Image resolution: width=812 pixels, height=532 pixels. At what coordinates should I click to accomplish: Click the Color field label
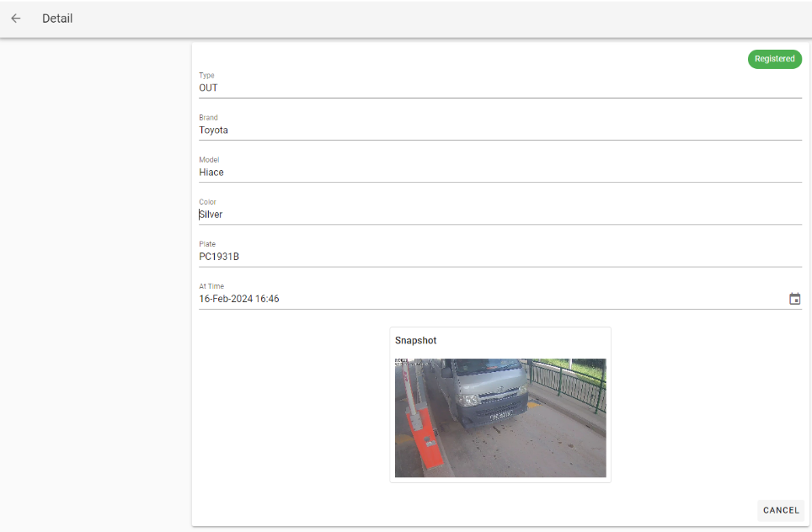[x=208, y=202]
